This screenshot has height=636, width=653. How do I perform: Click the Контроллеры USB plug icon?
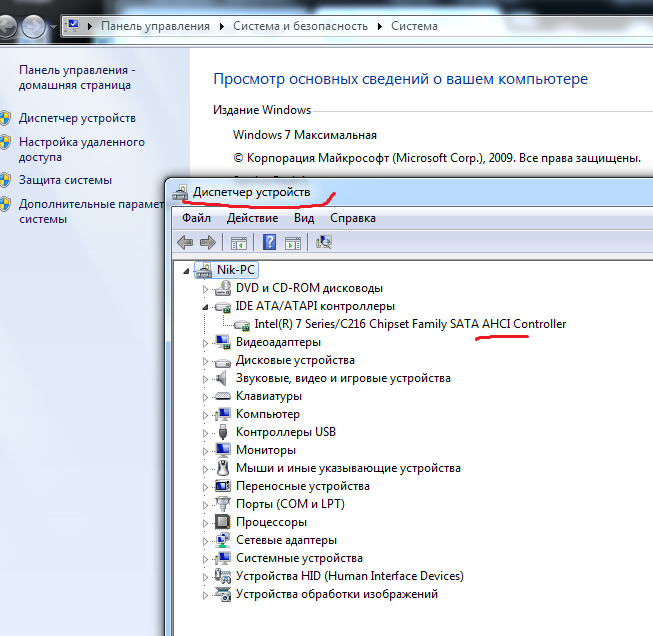[223, 432]
